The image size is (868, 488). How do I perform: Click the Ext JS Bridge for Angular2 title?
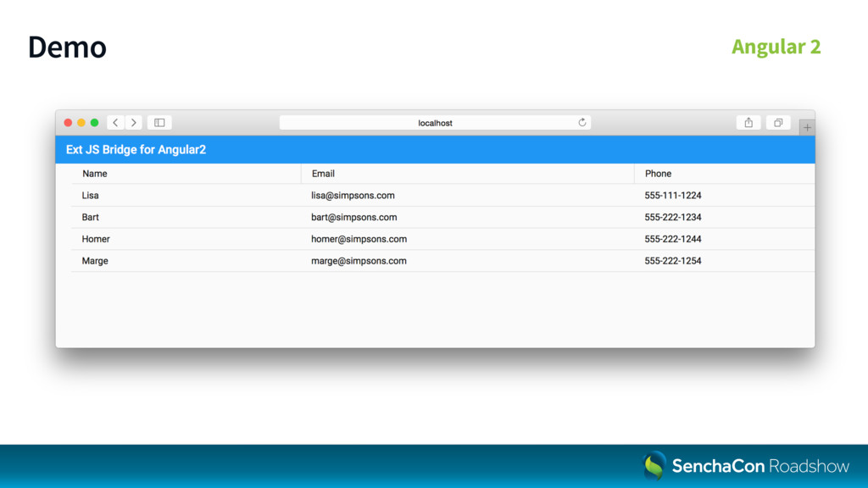pyautogui.click(x=136, y=150)
